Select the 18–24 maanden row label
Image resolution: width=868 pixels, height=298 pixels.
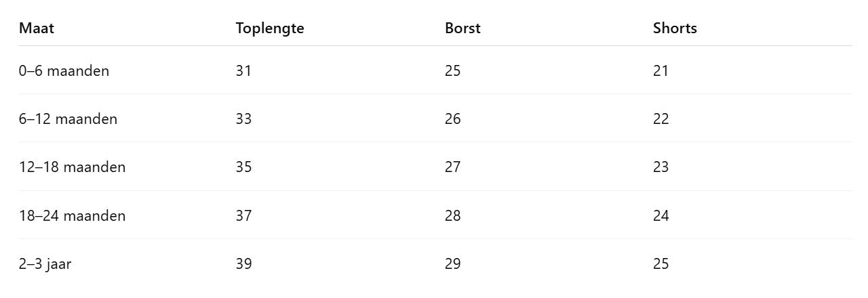click(72, 216)
